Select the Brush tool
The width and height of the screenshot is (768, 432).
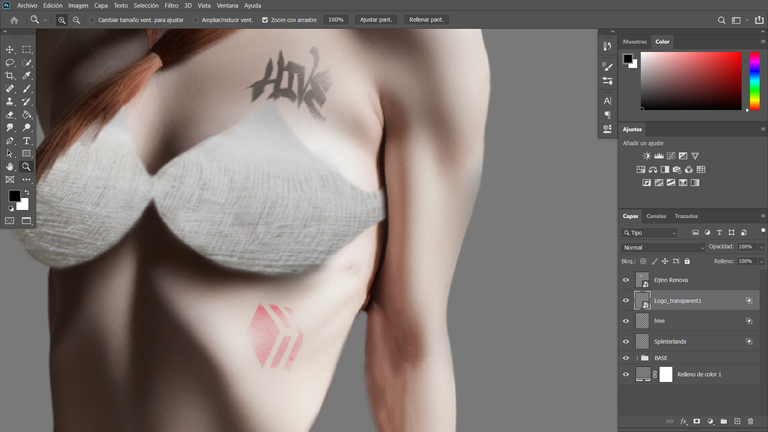click(26, 89)
